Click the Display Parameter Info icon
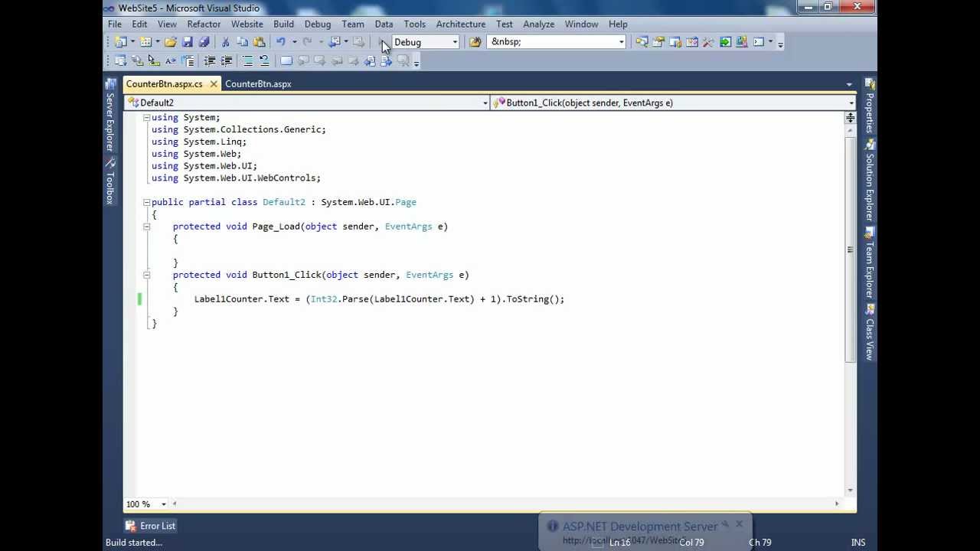This screenshot has height=551, width=980. [x=137, y=61]
